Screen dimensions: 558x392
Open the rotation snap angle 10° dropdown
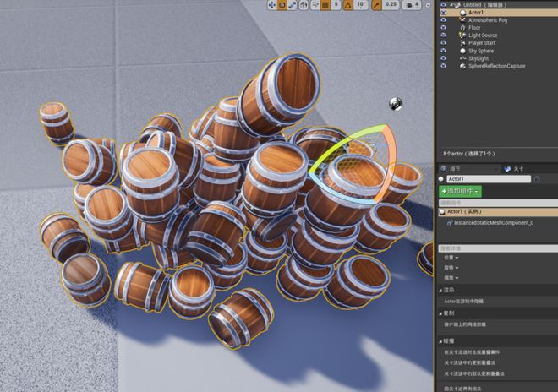coord(361,5)
